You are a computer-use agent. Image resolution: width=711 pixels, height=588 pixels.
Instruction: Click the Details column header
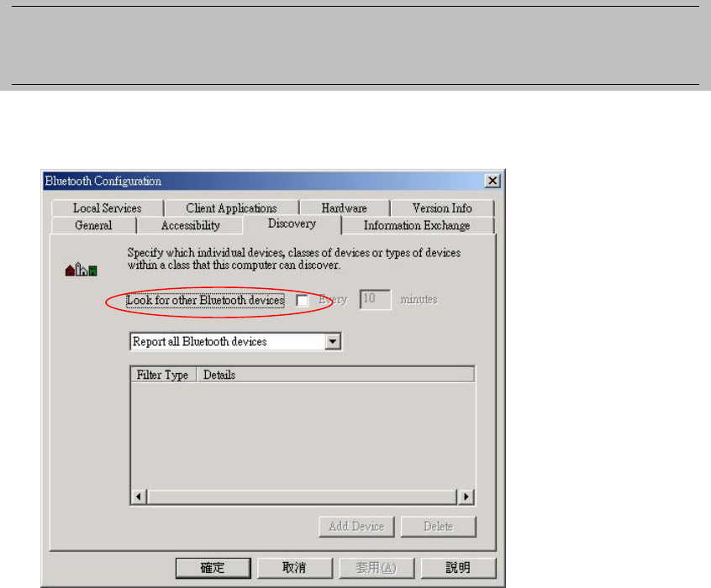click(335, 375)
